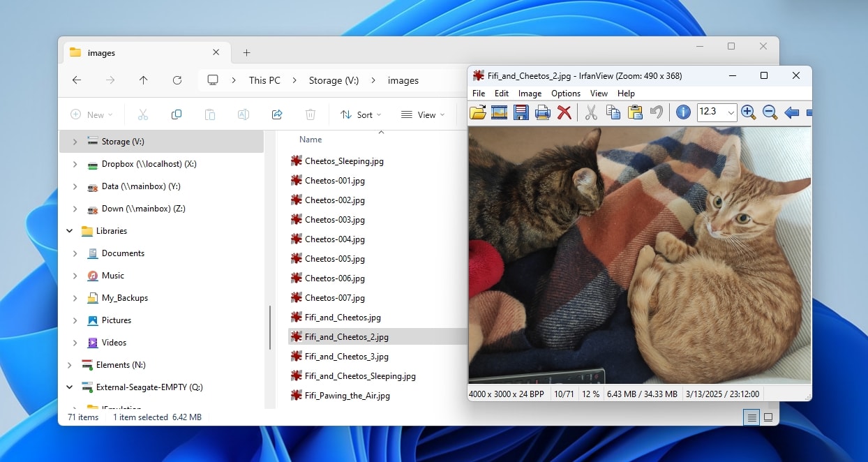
Task: Click the Back arrow in File Explorer
Action: (77, 80)
